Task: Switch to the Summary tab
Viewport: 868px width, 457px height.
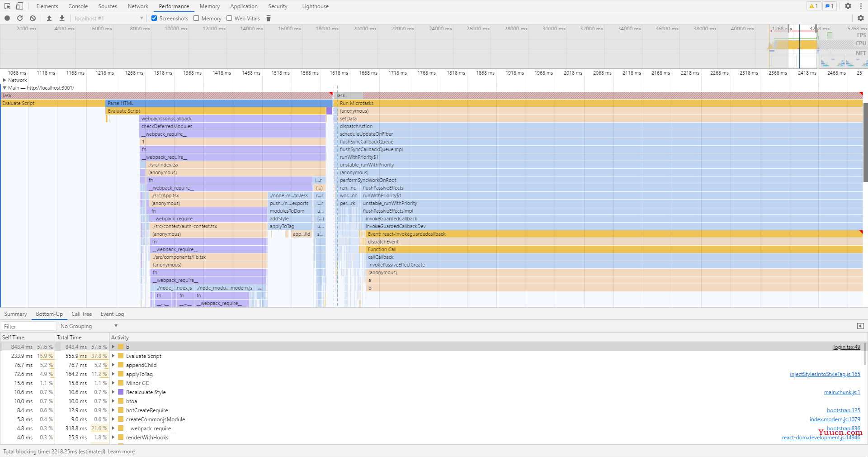Action: click(x=15, y=314)
